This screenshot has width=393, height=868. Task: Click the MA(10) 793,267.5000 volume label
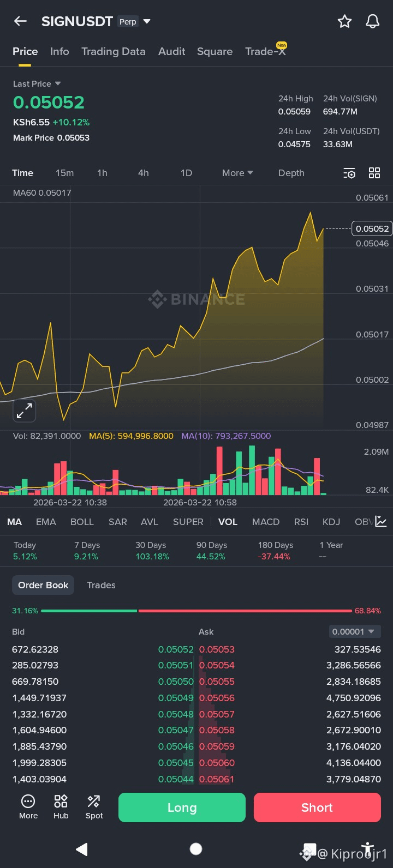click(x=226, y=436)
